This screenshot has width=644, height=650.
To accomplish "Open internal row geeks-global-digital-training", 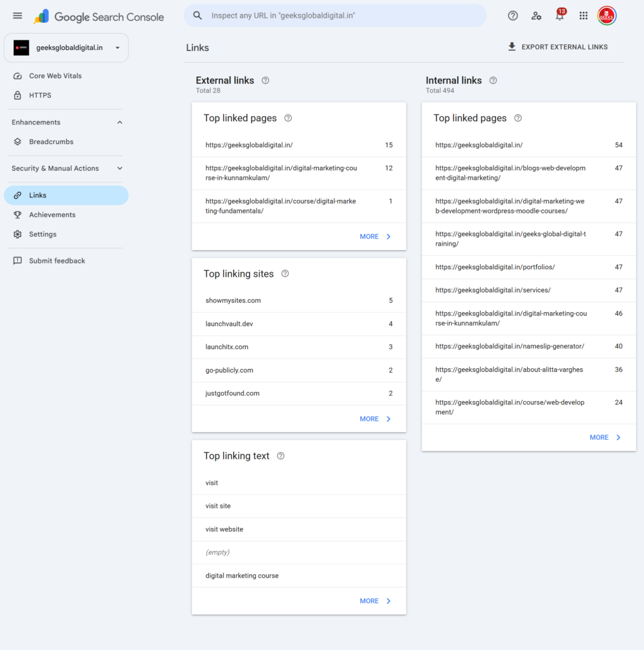I will point(528,239).
